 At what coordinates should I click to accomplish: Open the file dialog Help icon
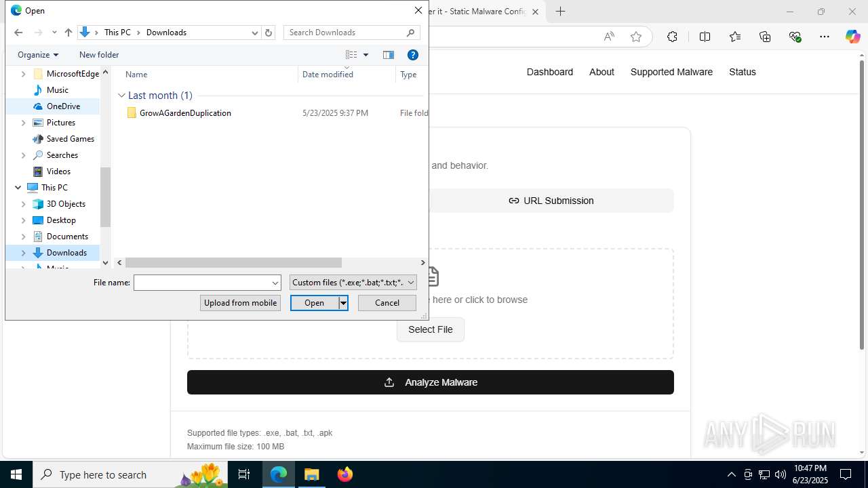413,55
